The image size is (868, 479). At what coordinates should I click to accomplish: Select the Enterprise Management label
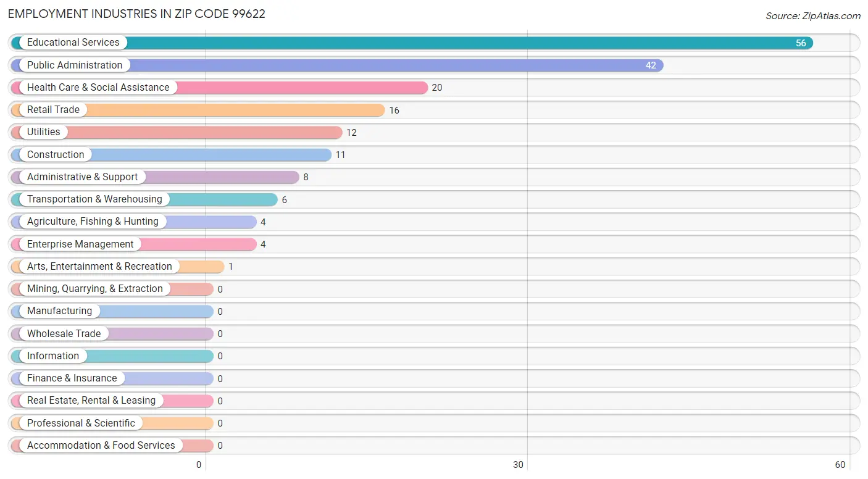coord(80,244)
